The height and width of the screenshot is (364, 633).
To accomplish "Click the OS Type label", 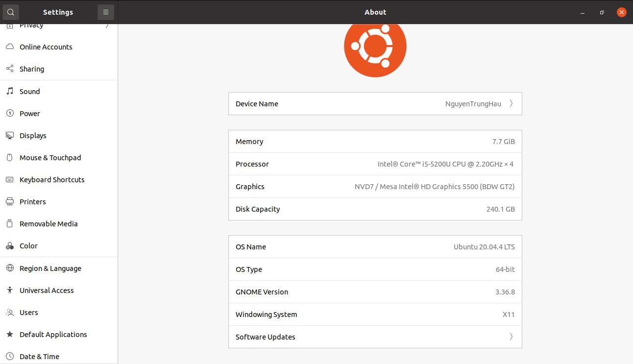I will tap(249, 269).
